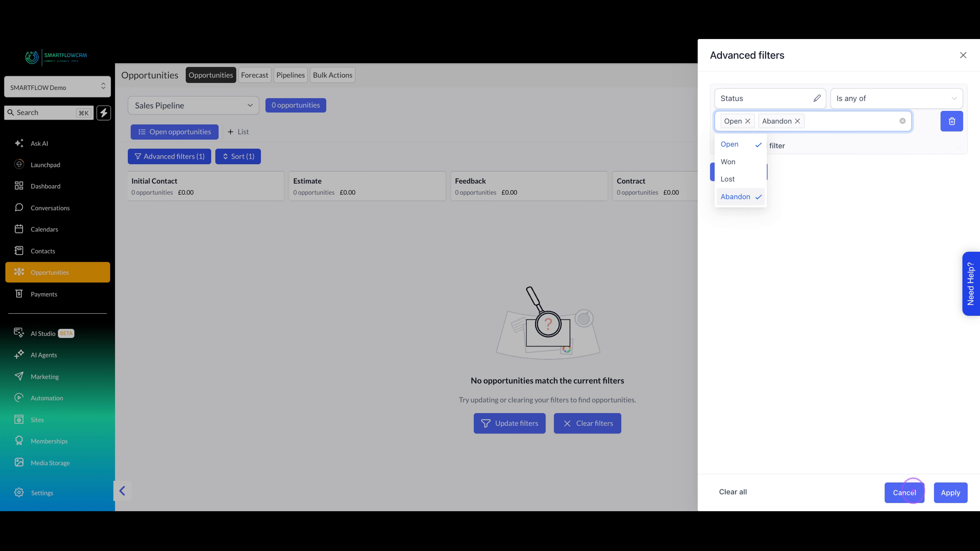Click the Clear filters button
Image resolution: width=980 pixels, height=551 pixels.
pyautogui.click(x=587, y=423)
